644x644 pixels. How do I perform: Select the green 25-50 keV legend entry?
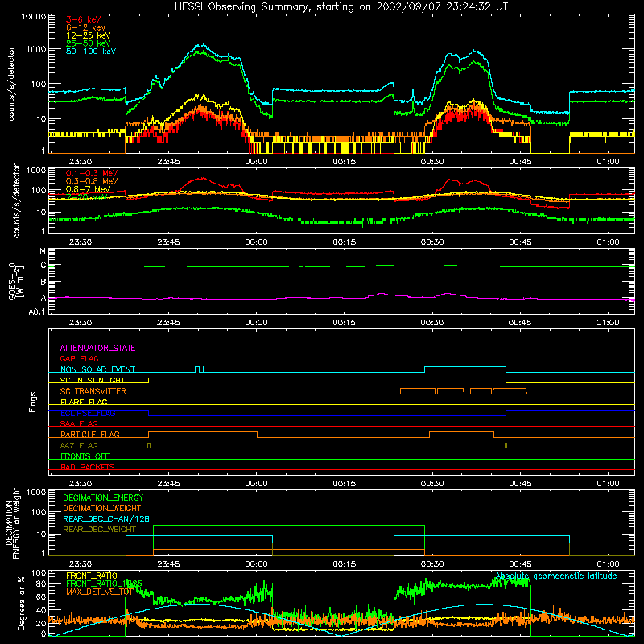[88, 43]
